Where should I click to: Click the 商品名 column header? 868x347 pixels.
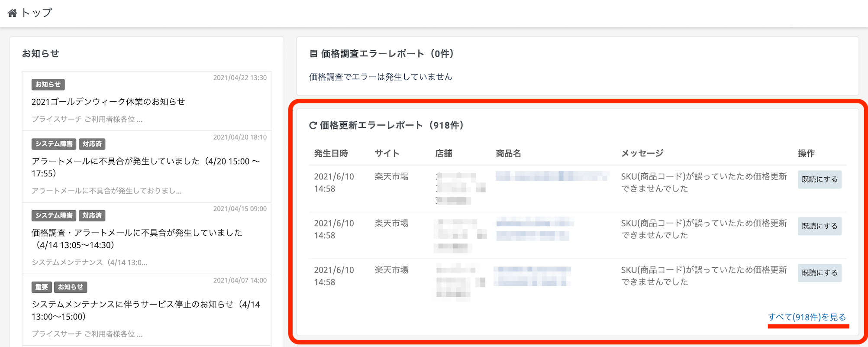click(x=508, y=153)
